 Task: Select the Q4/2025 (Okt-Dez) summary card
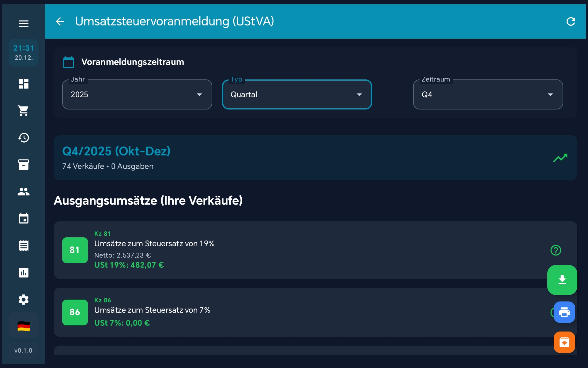click(294, 158)
